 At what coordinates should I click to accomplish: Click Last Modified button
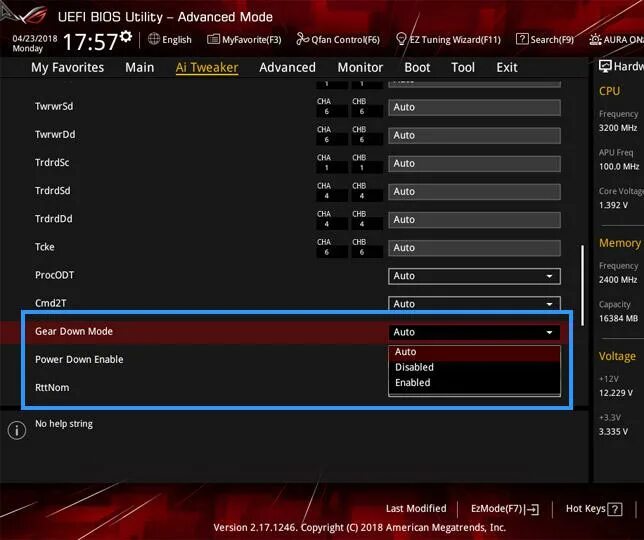(416, 508)
